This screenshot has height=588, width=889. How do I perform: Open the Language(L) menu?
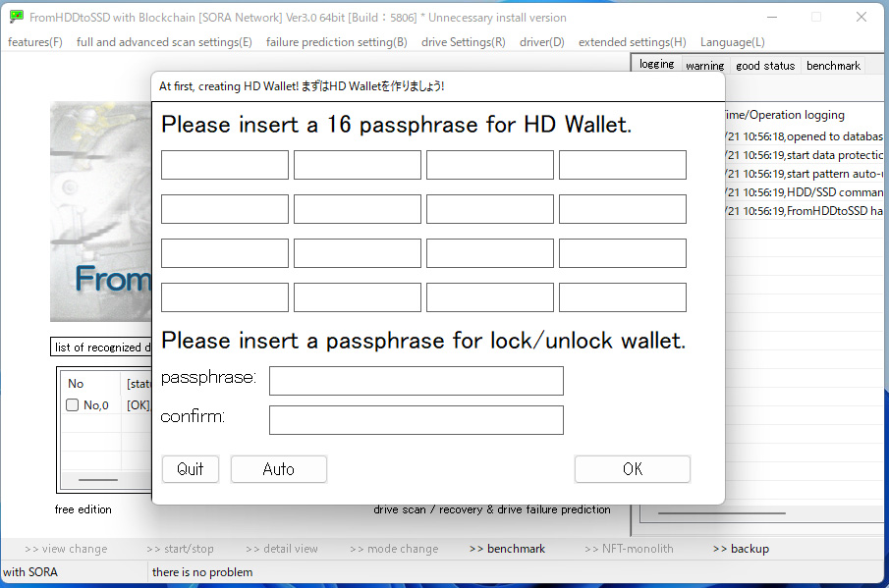[733, 42]
